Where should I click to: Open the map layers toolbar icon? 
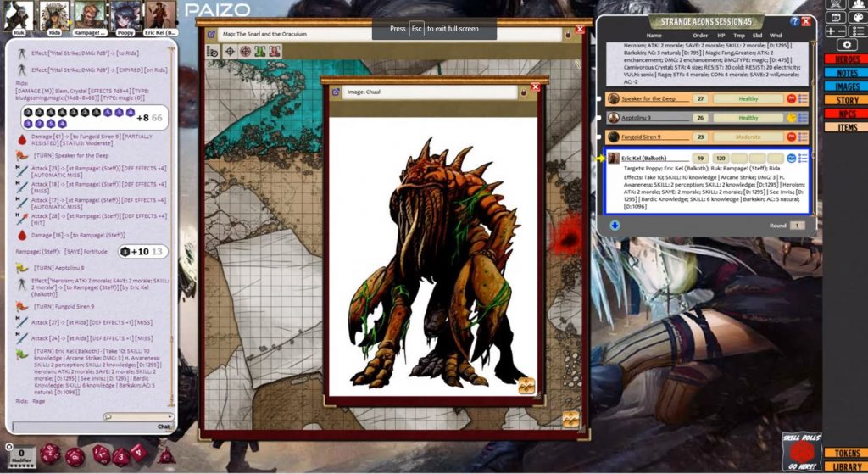(212, 52)
